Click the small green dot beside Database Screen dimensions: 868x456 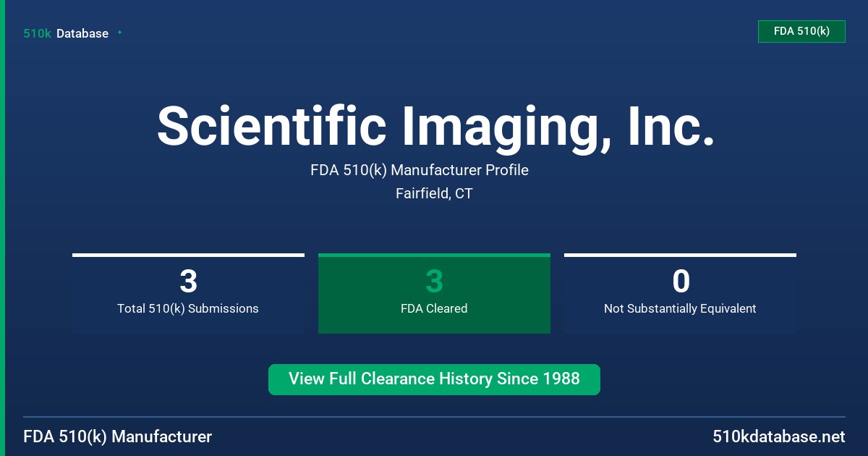(119, 33)
